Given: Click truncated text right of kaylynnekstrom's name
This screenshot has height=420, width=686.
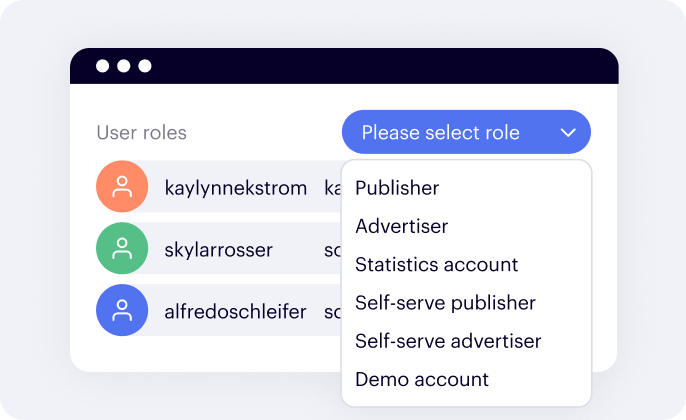Looking at the screenshot, I should 331,187.
